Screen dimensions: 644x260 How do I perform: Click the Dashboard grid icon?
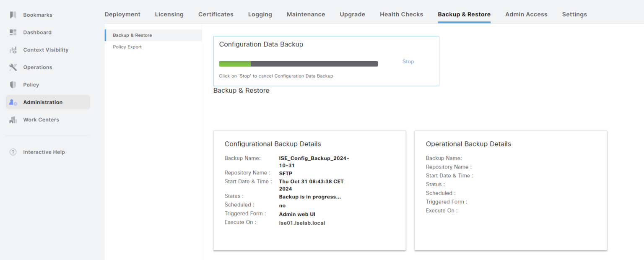[13, 32]
